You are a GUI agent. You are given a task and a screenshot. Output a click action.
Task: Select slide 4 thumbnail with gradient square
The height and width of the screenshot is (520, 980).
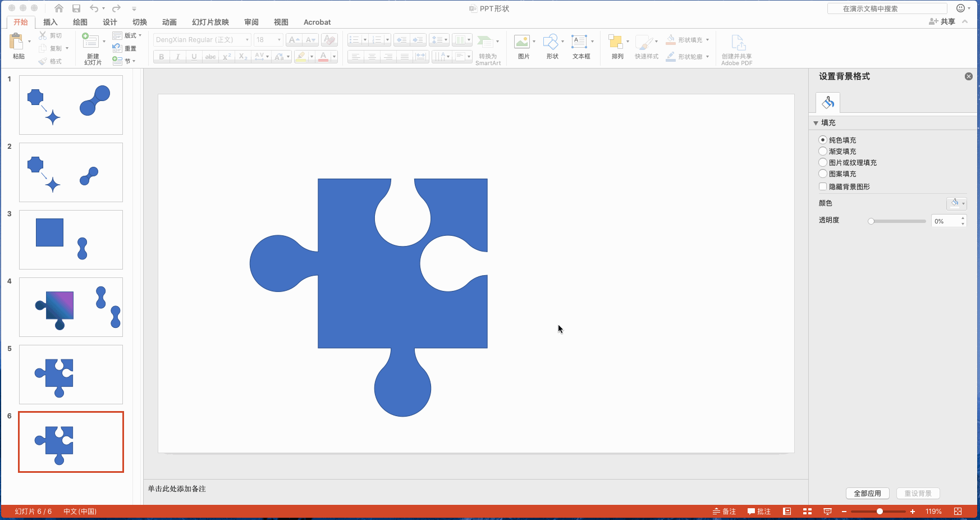tap(71, 307)
